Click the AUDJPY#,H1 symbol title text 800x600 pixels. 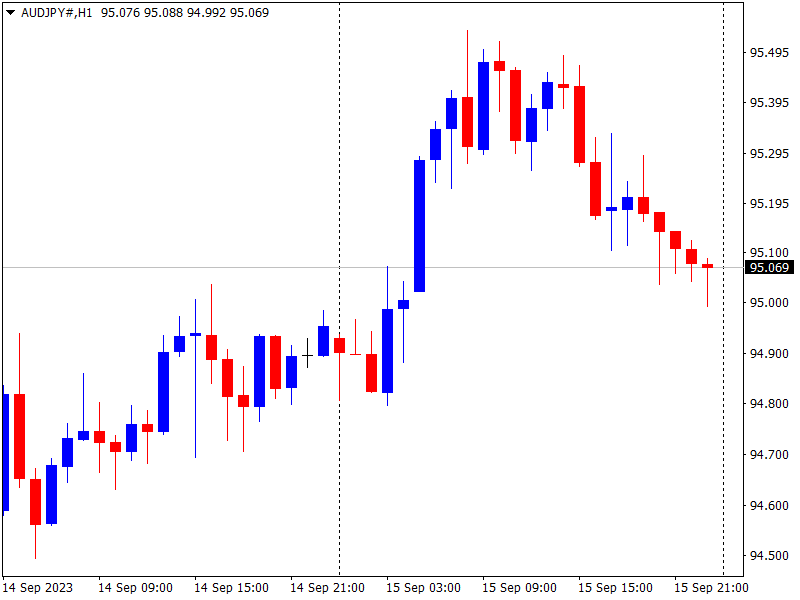[57, 13]
